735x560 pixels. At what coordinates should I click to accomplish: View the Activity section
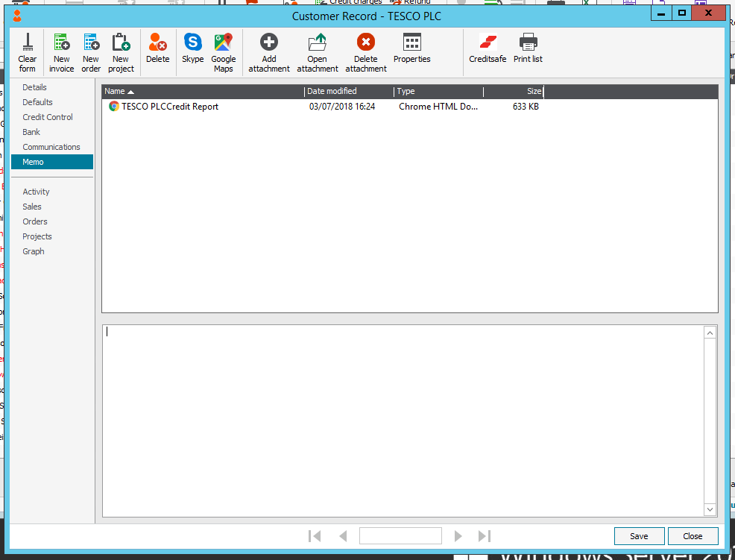tap(36, 192)
